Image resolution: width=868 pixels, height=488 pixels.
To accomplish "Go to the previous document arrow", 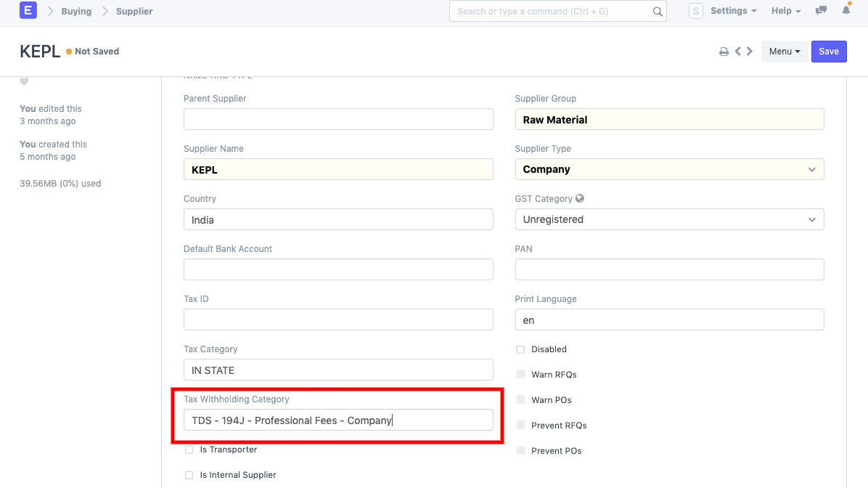I will point(737,52).
